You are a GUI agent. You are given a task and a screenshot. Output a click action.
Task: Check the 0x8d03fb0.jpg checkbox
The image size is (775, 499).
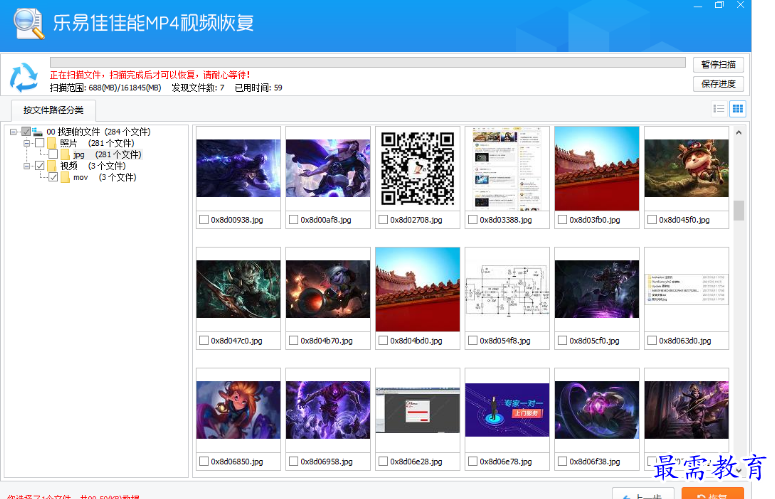[562, 220]
